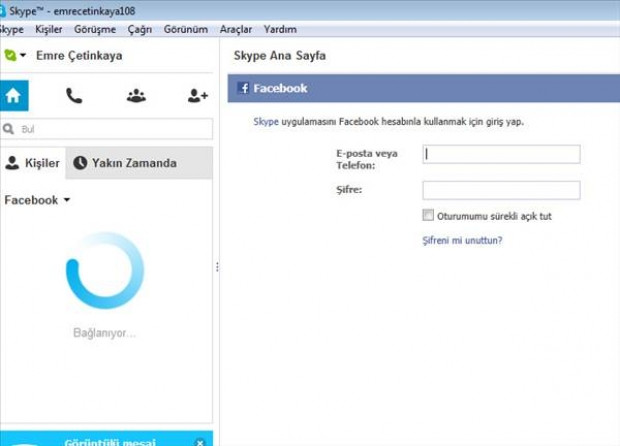Open the Skype Home icon tab
Screen dimensions: 620x446
point(14,96)
